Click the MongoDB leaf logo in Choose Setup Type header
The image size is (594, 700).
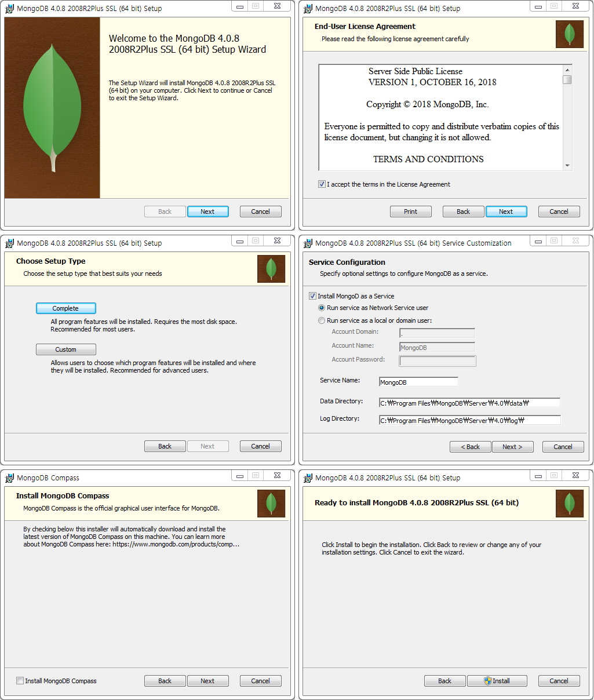(271, 269)
